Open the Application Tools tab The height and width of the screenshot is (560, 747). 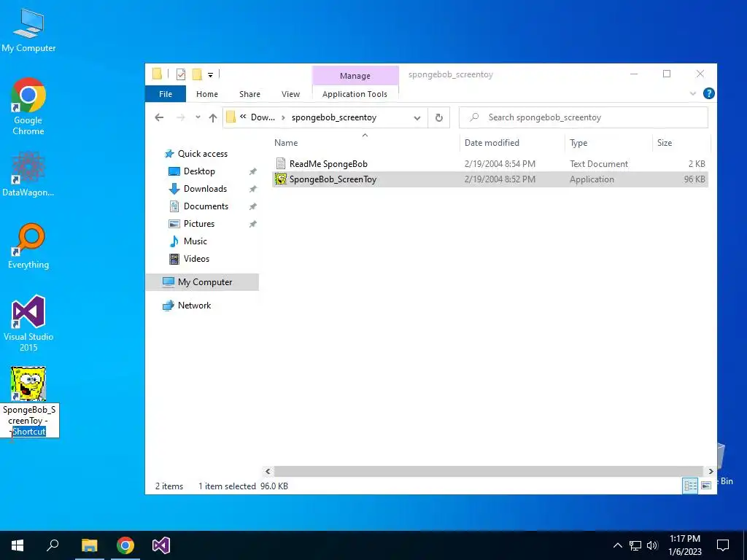(355, 94)
